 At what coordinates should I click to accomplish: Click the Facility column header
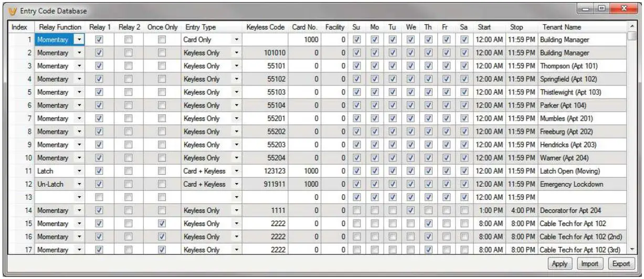[x=335, y=27]
